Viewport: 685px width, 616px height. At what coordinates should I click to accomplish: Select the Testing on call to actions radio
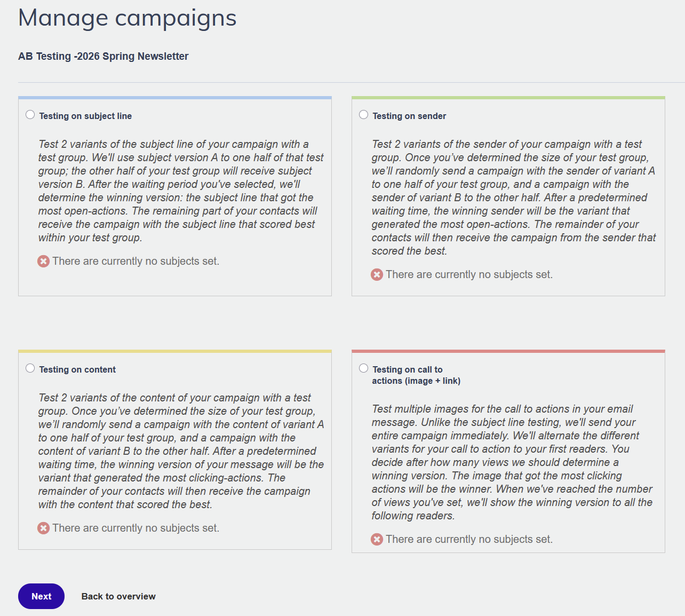[x=364, y=368]
